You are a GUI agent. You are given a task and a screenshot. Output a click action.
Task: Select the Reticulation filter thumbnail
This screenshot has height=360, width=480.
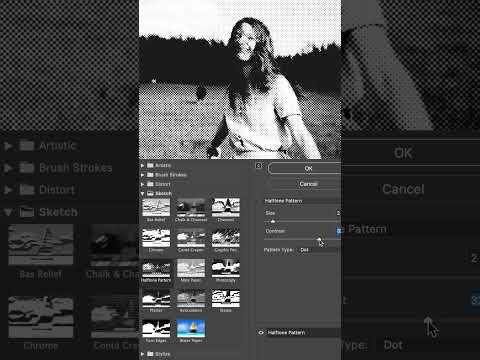coord(191,298)
